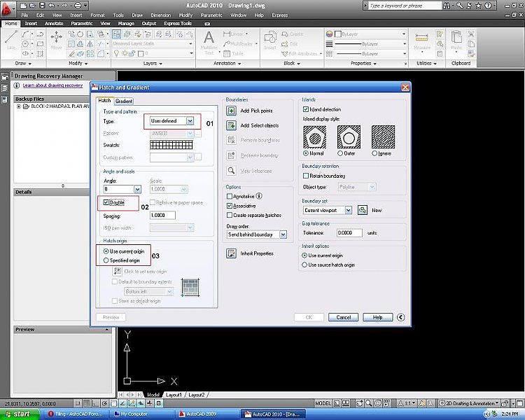This screenshot has width=525, height=420.
Task: Click Paste icon in Clipboard panel
Action: pos(456,39)
